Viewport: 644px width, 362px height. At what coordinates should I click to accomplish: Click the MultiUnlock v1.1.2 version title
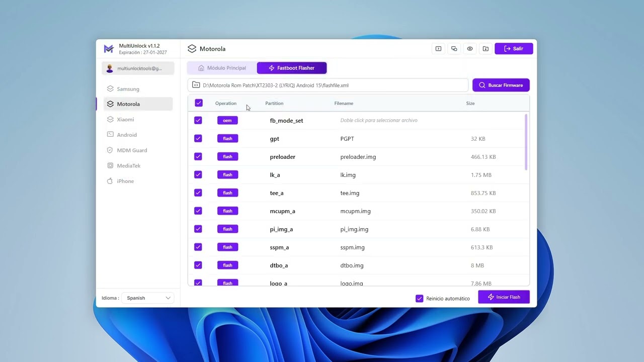coord(139,46)
